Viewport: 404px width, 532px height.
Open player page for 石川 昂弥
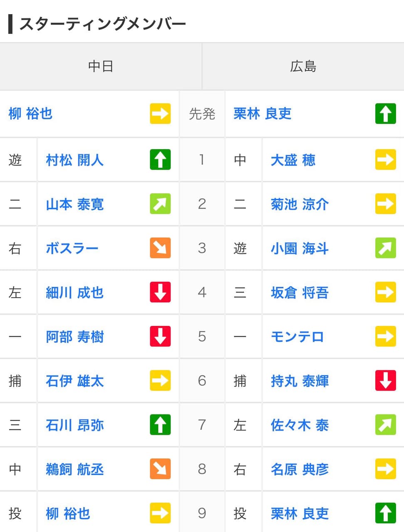[x=74, y=425]
